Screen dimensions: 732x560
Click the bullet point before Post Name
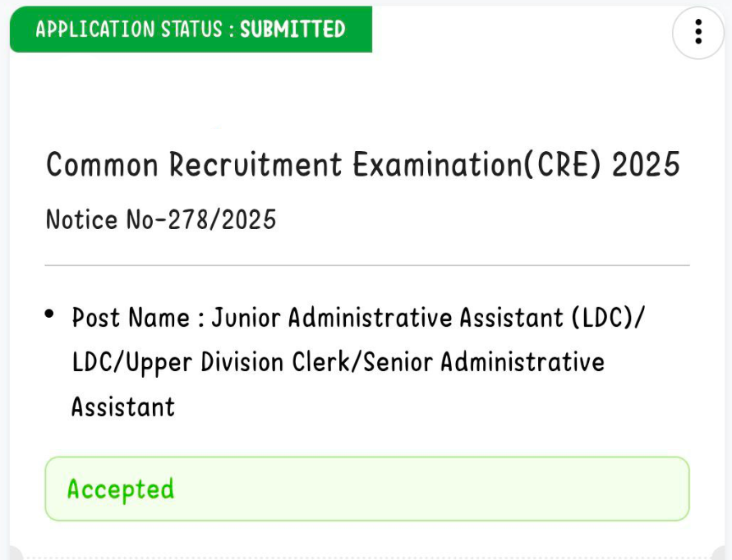[x=49, y=314]
